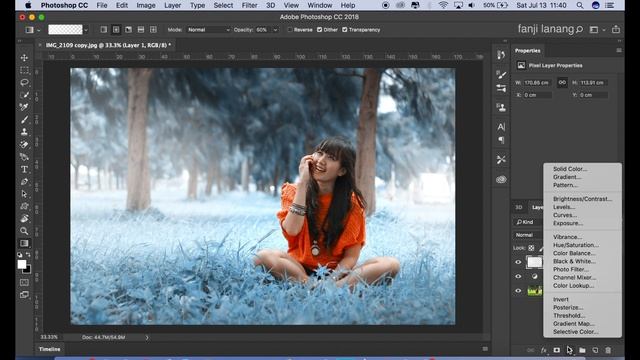This screenshot has width=640, height=360.
Task: Open the gradient picker dropdown arrow
Action: point(86,30)
